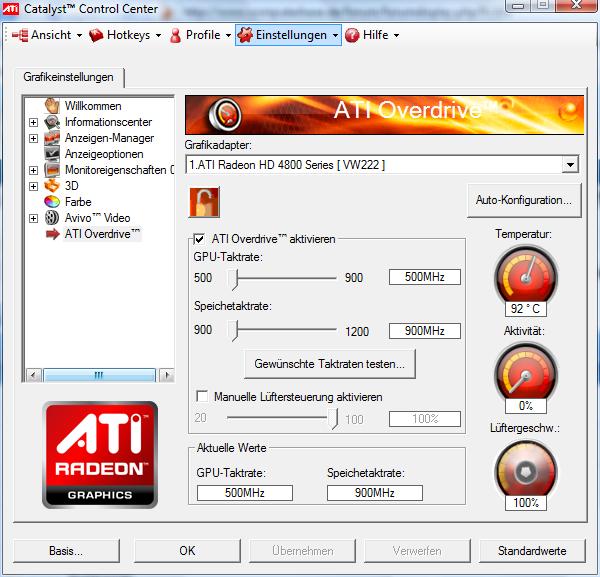Open the Einstellungen menu

tap(288, 35)
